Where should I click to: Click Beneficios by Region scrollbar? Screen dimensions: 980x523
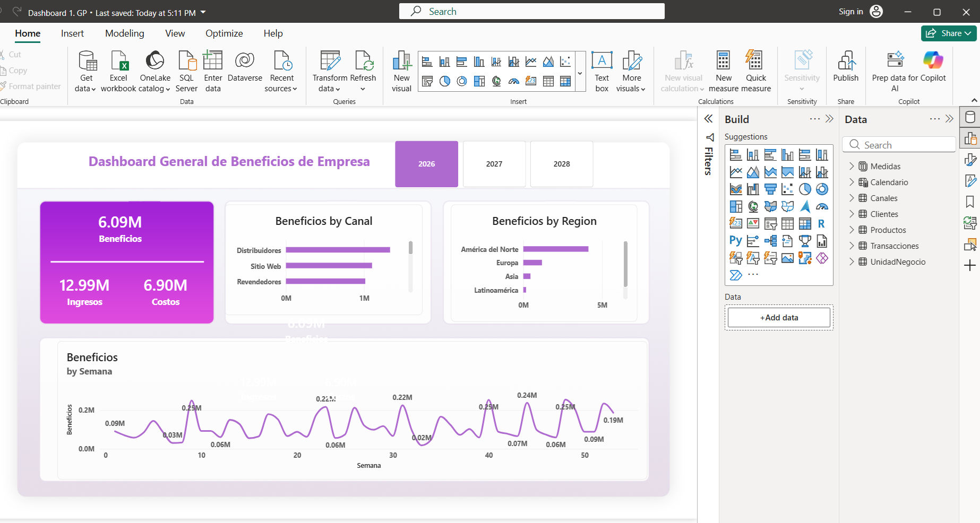point(625,264)
